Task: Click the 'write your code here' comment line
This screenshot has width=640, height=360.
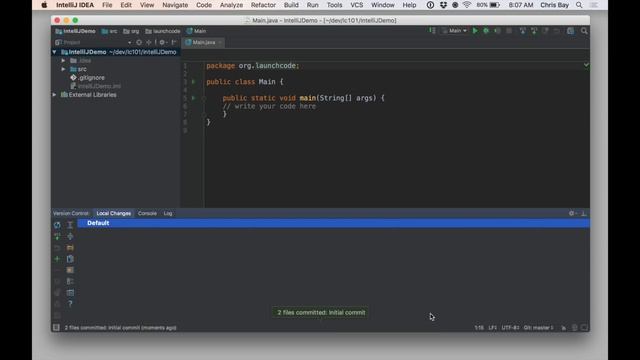Action: pos(269,106)
